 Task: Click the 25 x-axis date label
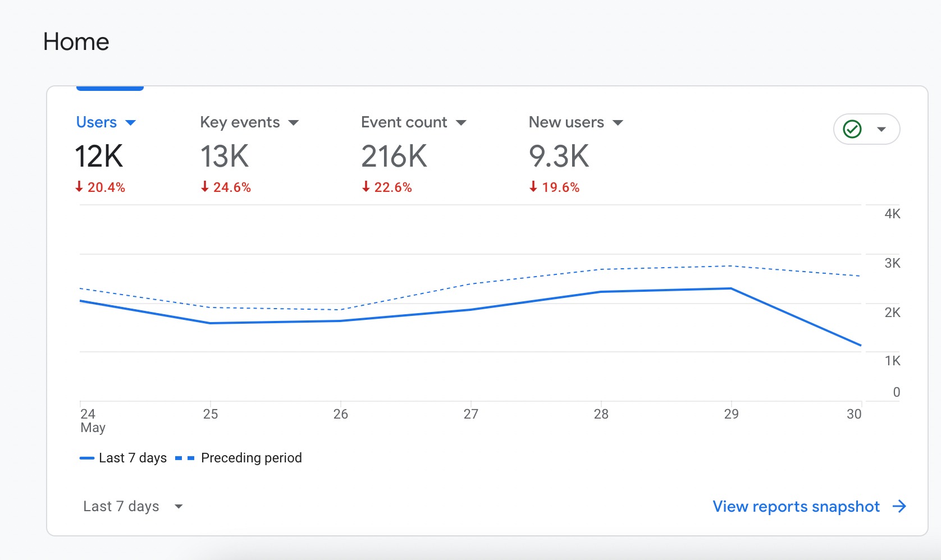point(211,414)
